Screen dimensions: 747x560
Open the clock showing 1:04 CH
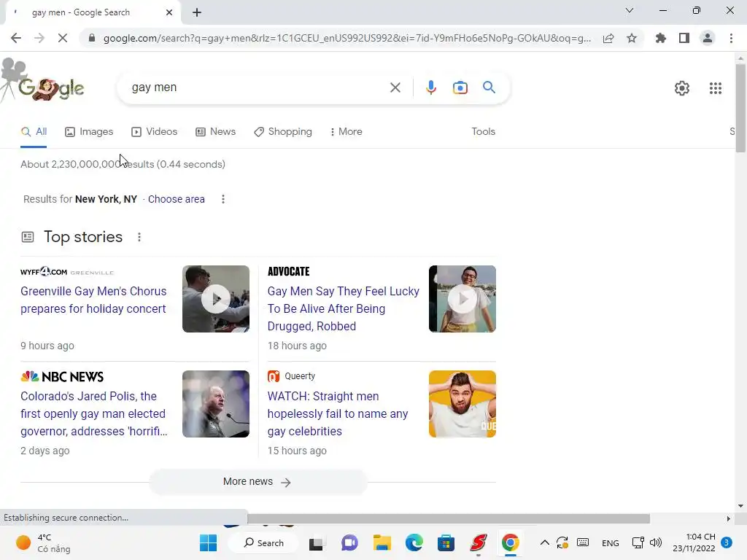pyautogui.click(x=694, y=542)
